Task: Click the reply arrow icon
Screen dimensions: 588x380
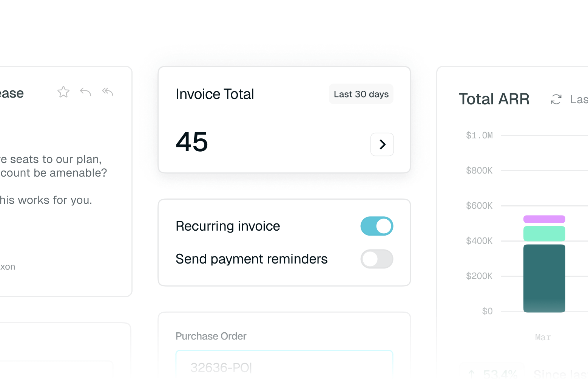Action: pos(86,92)
